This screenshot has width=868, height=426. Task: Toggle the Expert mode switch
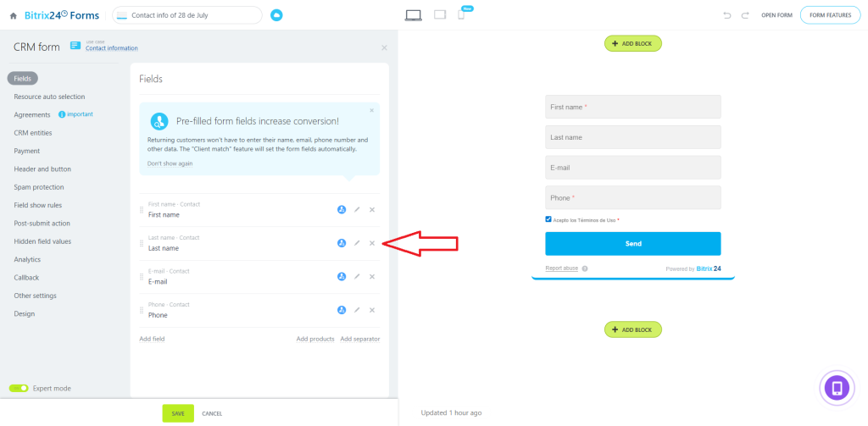click(19, 388)
